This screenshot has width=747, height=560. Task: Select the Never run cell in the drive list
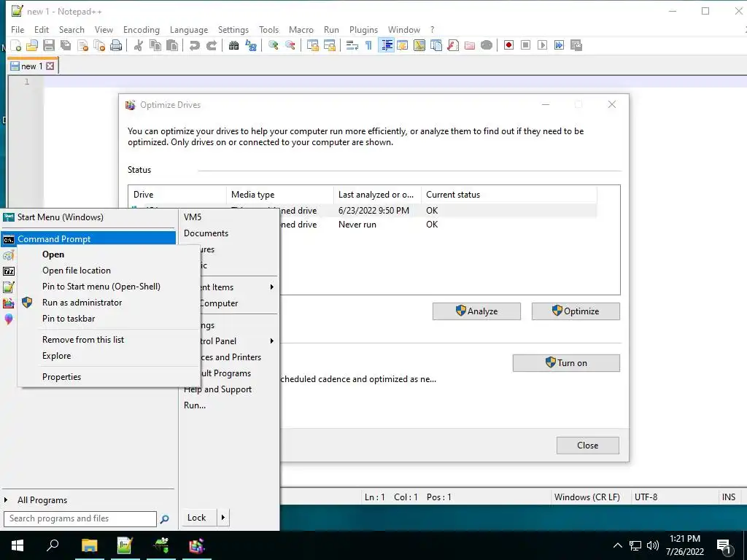pos(357,225)
